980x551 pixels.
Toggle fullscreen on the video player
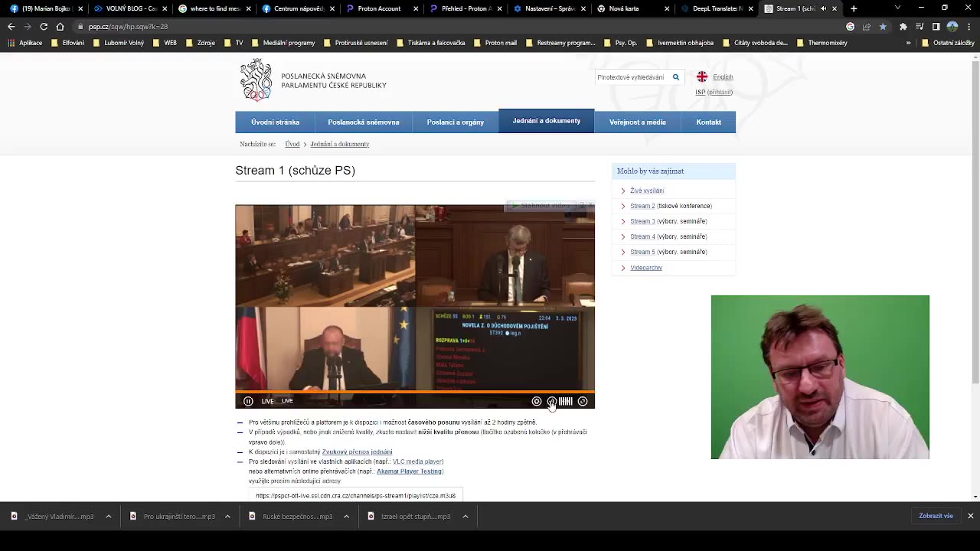point(583,401)
